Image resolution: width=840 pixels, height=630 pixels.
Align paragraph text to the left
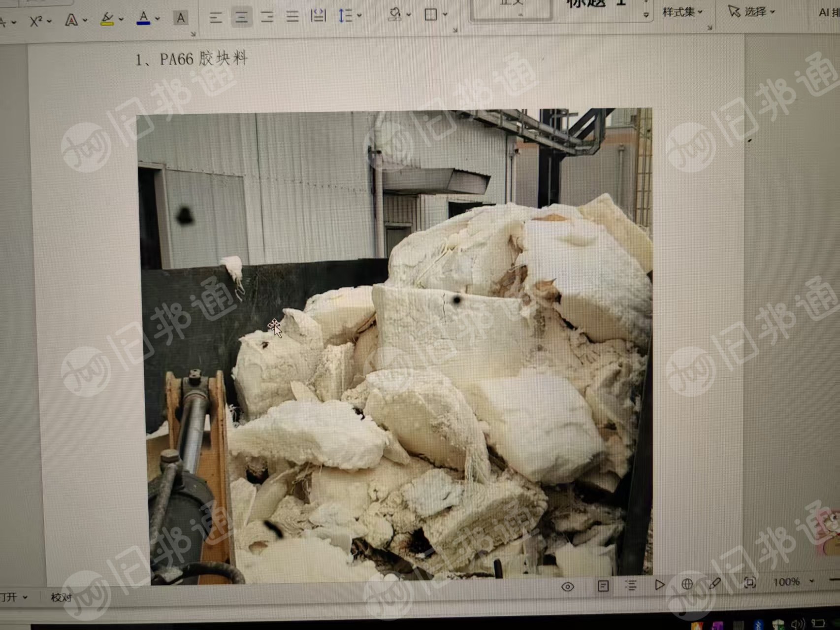(x=215, y=18)
